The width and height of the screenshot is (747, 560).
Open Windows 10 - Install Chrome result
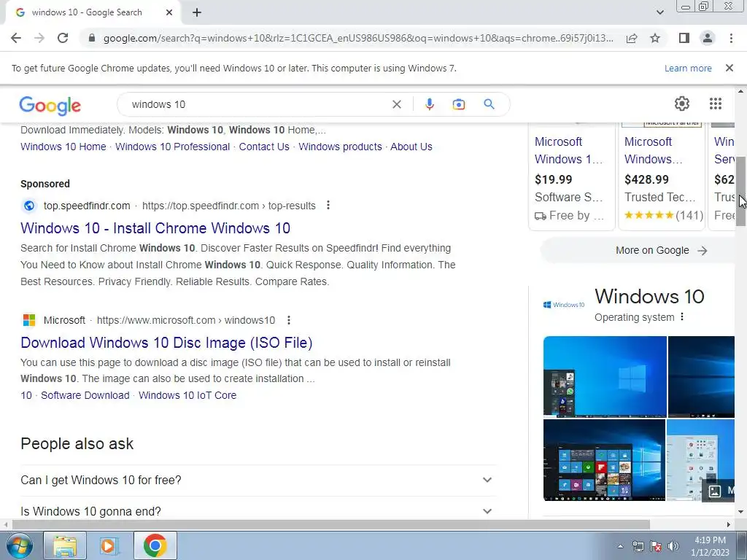tap(155, 228)
